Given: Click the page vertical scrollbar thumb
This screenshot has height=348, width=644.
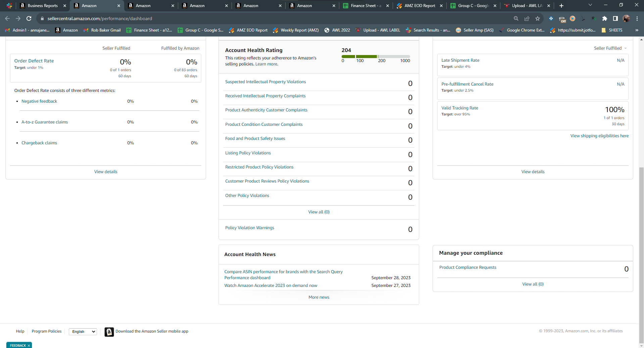Looking at the screenshot, I should point(641,255).
